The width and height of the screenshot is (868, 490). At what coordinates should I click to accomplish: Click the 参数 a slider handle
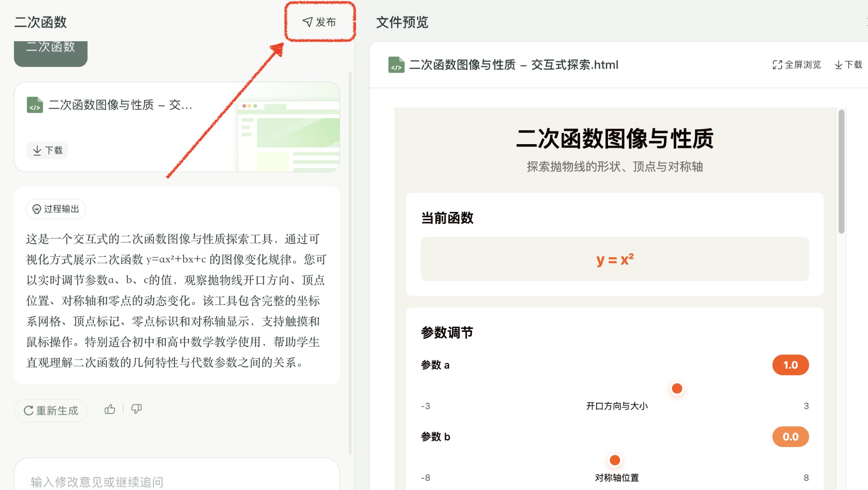pyautogui.click(x=677, y=388)
